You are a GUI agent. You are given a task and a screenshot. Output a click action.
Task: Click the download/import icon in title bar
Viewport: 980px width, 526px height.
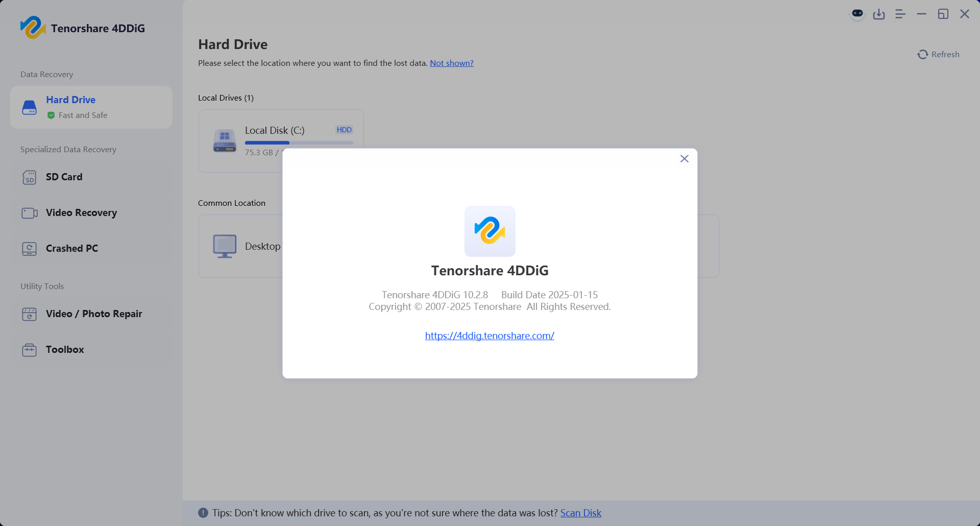[879, 14]
